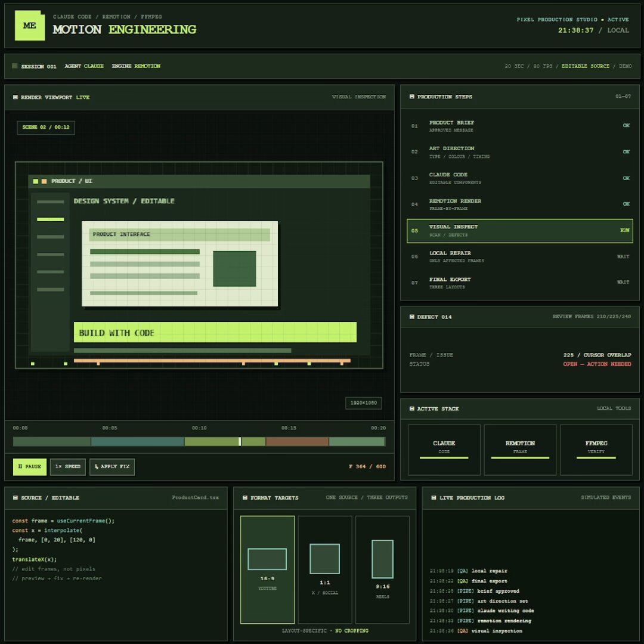Choose the 9:16 Reels format target
The height and width of the screenshot is (644, 644).
point(382,569)
